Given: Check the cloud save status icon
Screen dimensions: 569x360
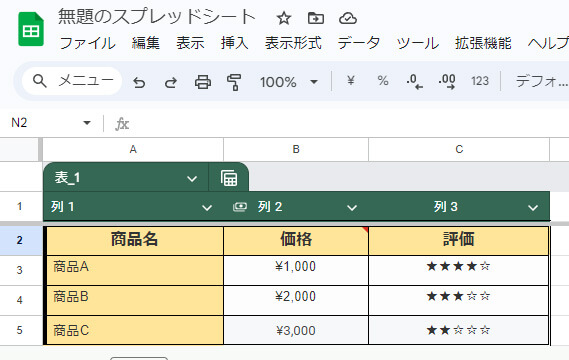Looking at the screenshot, I should [348, 18].
